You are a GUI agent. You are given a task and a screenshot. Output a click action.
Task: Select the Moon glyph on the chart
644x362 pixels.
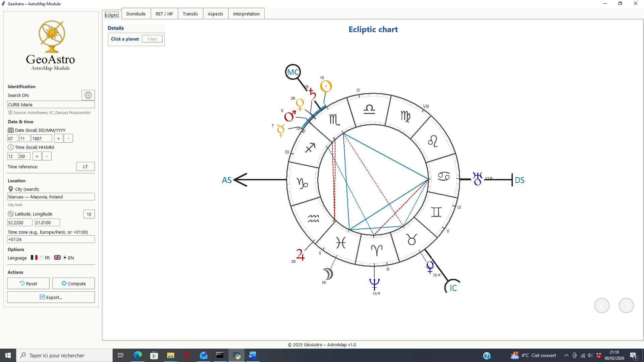(328, 274)
